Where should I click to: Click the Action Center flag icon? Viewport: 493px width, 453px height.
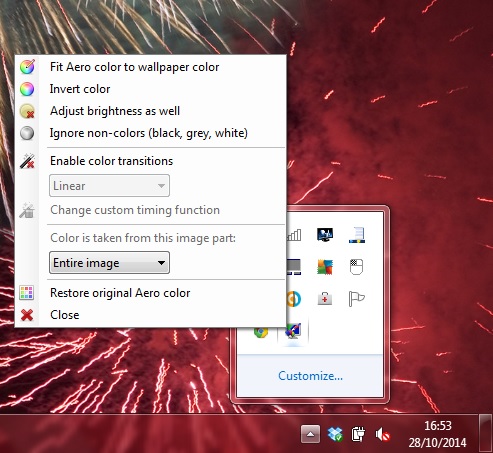(357, 299)
